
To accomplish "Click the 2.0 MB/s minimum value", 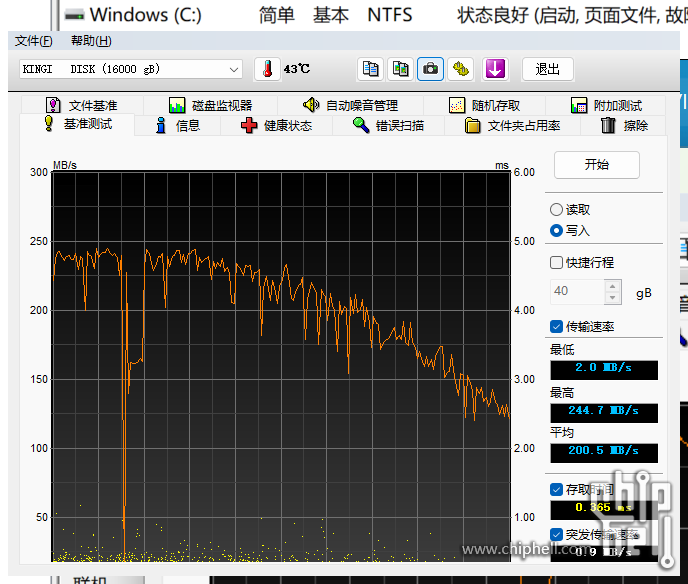I will 604,368.
